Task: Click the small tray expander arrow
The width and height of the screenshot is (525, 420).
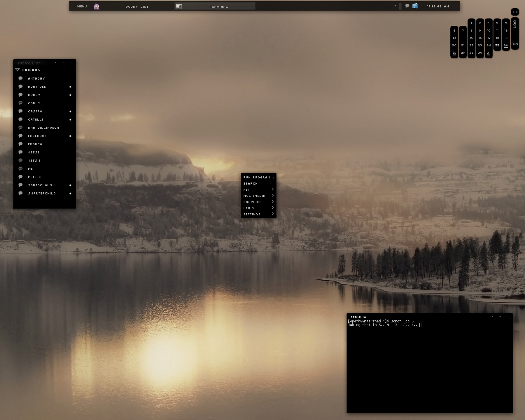Action: tap(395, 6)
